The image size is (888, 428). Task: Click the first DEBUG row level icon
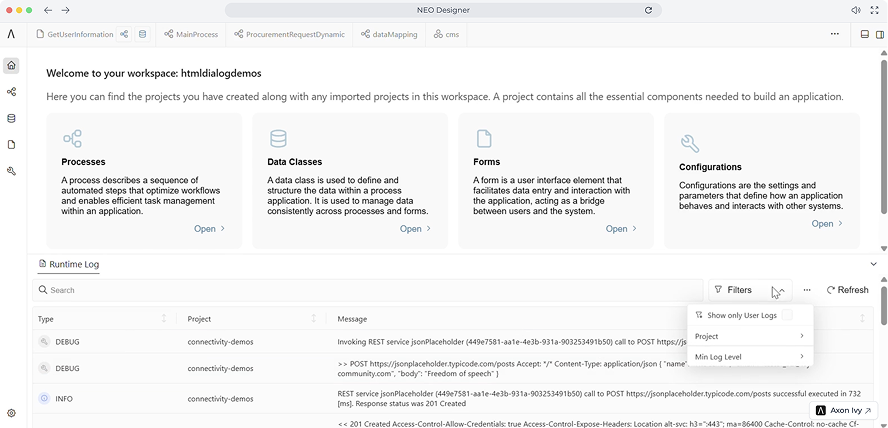(44, 342)
